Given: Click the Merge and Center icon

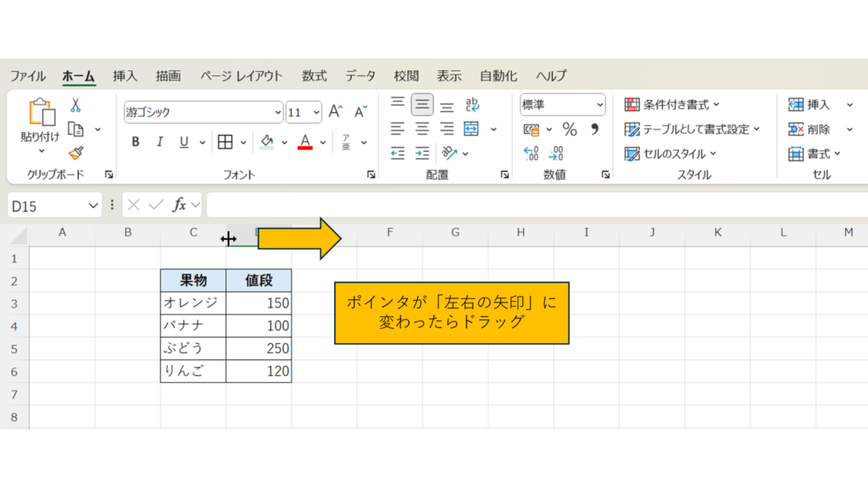Looking at the screenshot, I should (471, 130).
